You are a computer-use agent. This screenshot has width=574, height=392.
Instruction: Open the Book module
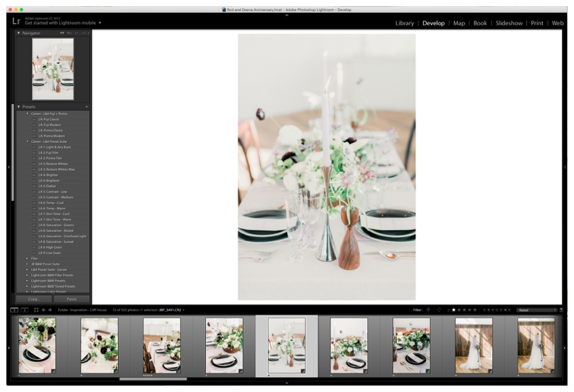pyautogui.click(x=480, y=23)
